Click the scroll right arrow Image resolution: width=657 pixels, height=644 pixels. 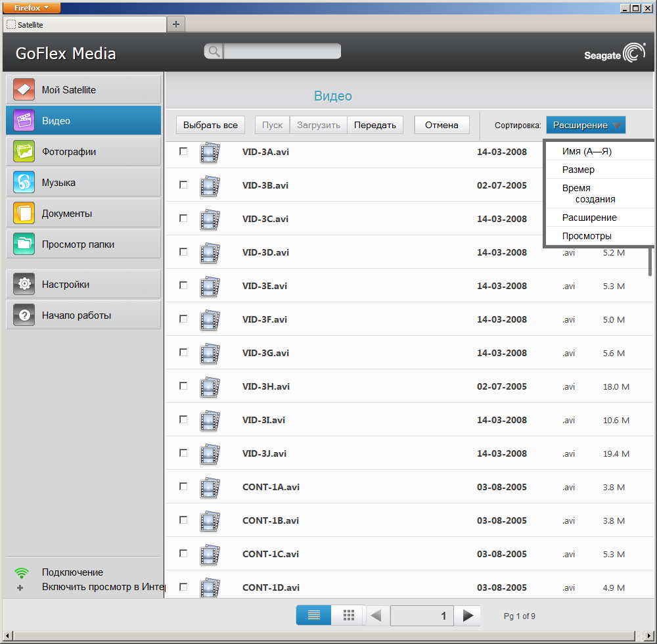pos(648,635)
